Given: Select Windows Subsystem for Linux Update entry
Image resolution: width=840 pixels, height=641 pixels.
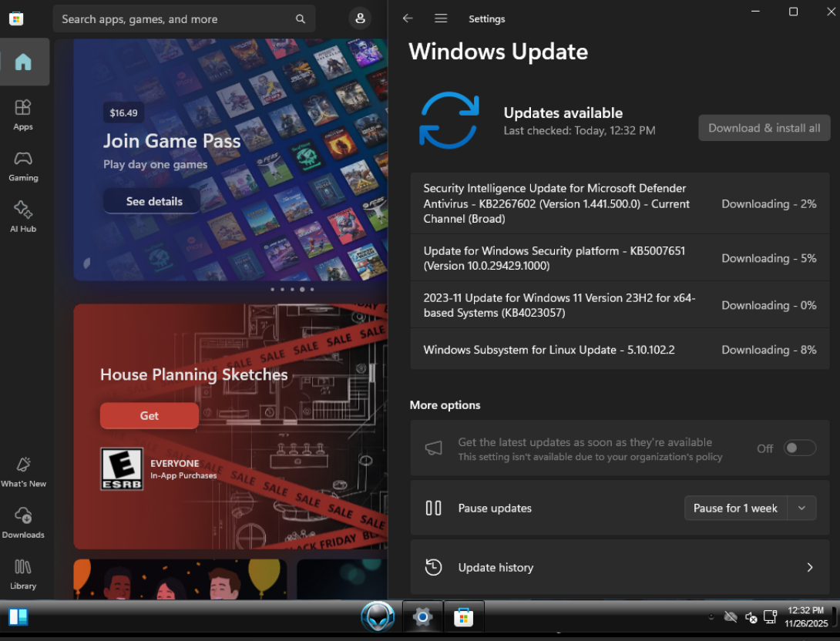Looking at the screenshot, I should 620,350.
